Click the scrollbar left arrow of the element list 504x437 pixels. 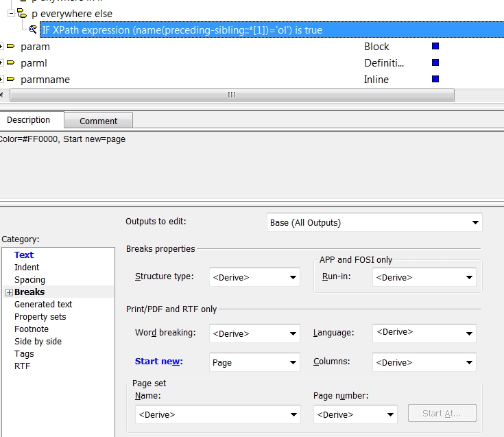click(2, 95)
